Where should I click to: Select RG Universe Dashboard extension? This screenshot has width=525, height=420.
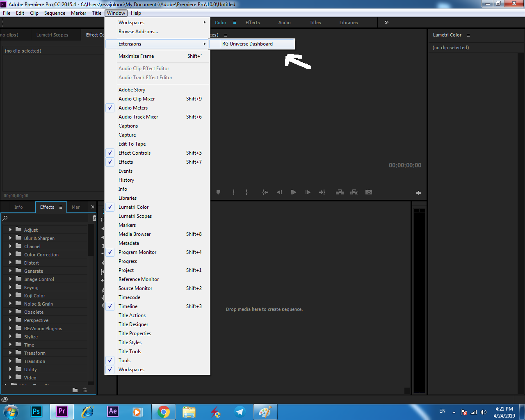coord(251,44)
